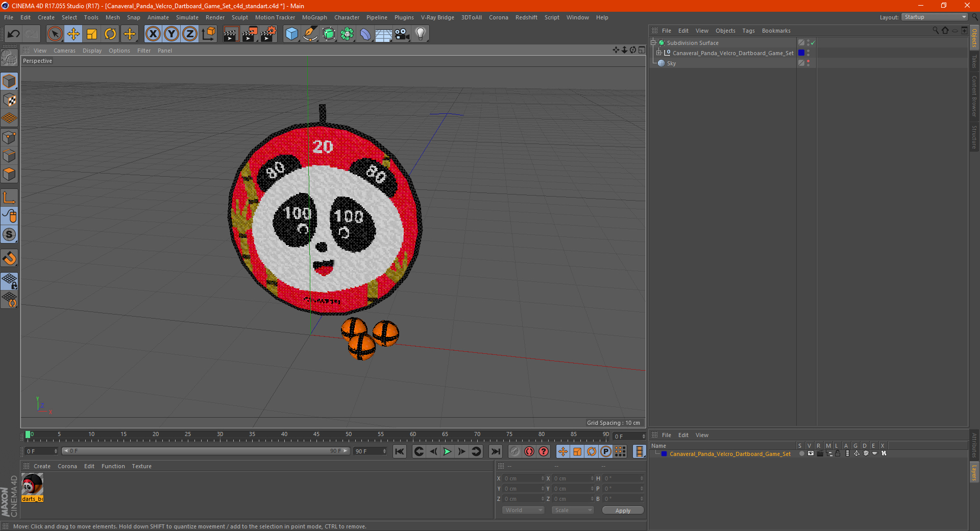The image size is (980, 531).
Task: Open material manager Texture menu
Action: point(141,466)
